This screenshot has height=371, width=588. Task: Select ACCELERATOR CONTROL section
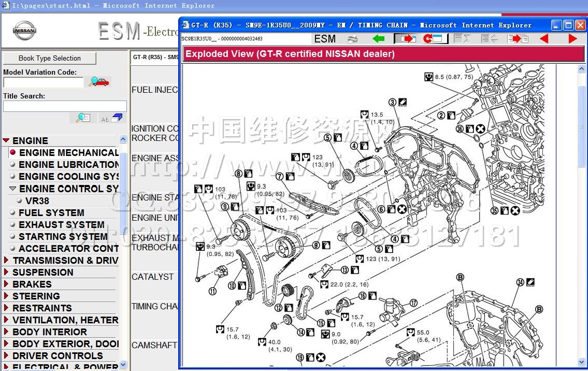[68, 249]
